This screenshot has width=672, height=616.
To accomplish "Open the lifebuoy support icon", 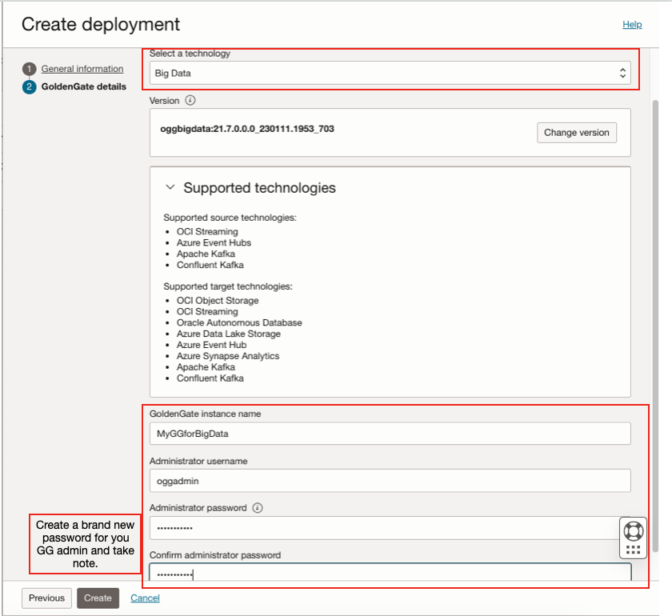I will coord(633,531).
